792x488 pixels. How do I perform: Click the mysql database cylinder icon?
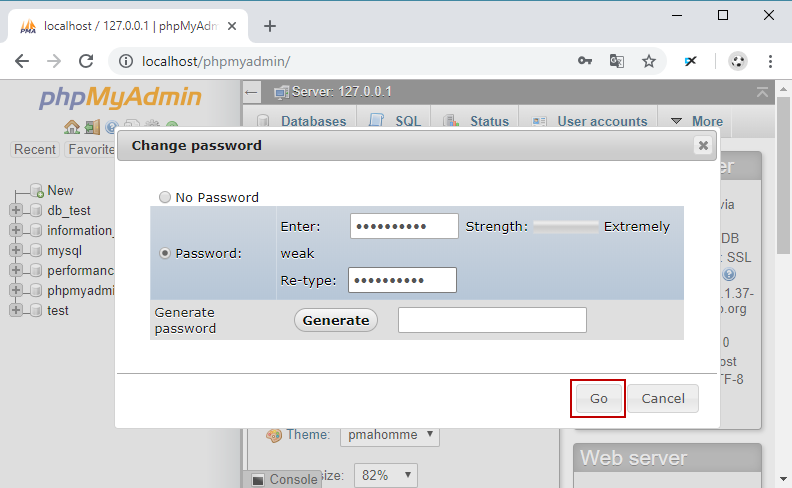[x=35, y=250]
